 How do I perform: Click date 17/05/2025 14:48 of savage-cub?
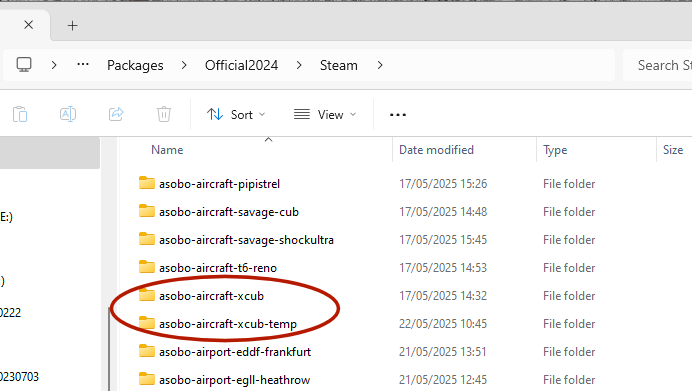tap(443, 212)
